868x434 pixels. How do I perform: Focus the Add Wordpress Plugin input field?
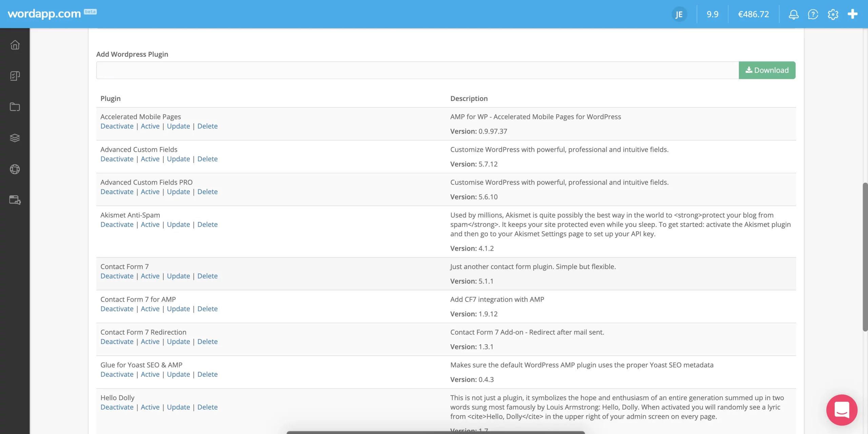[x=417, y=70]
